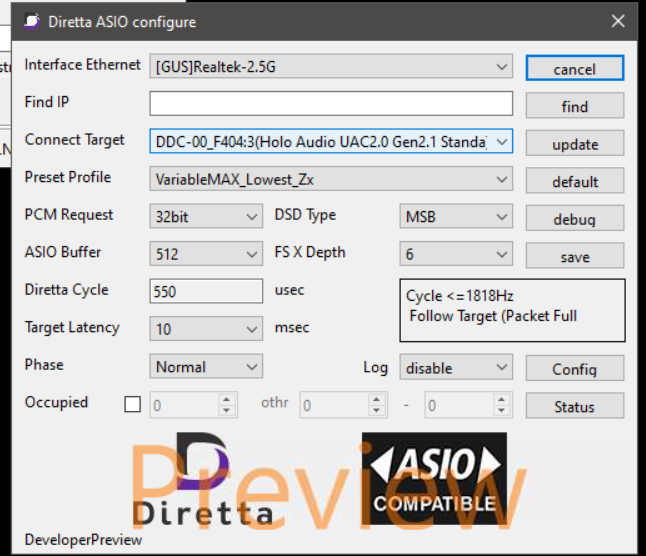
Task: Expand the Connect Target dropdown
Action: 331,142
